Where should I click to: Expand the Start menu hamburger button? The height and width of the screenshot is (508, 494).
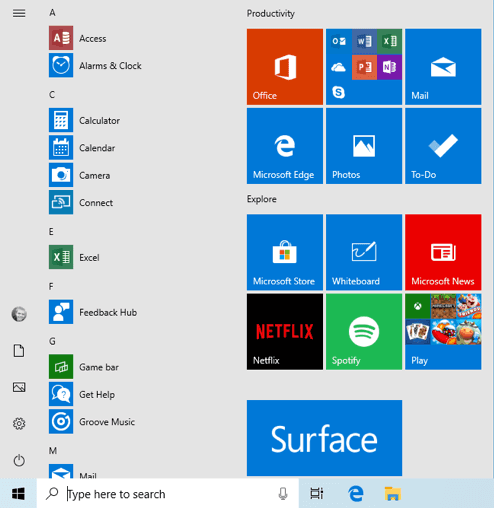pos(19,13)
